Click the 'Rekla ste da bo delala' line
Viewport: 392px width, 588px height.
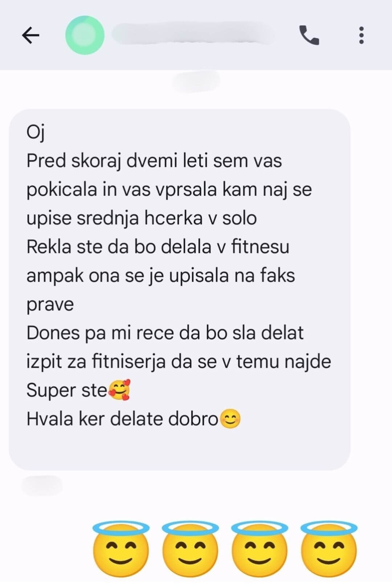(158, 247)
